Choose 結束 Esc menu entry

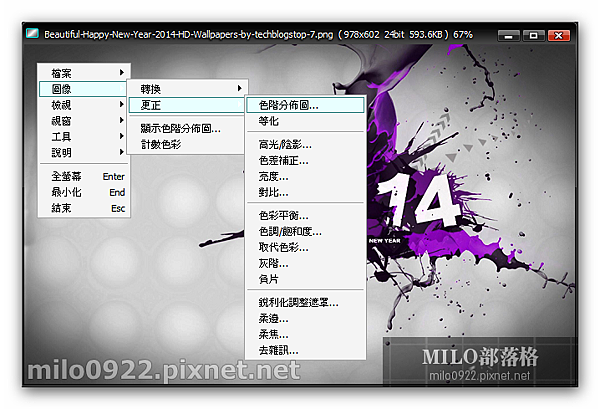pos(84,208)
